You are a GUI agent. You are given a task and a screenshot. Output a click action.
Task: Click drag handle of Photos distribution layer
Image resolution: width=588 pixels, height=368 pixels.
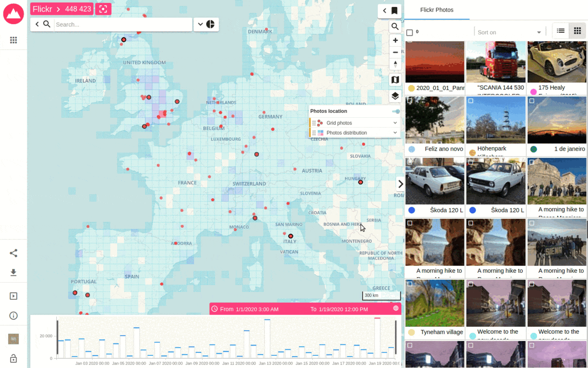[314, 133]
